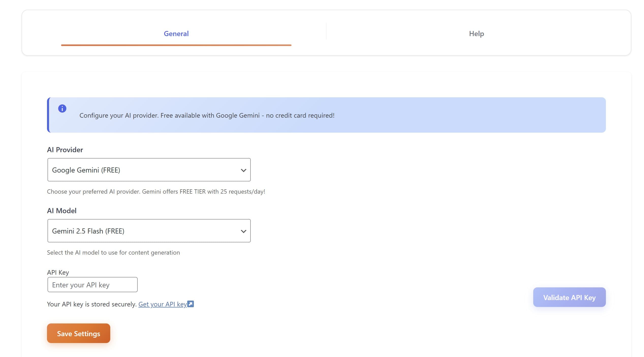This screenshot has width=644, height=357.
Task: Follow the Get your API key link
Action: click(x=162, y=304)
